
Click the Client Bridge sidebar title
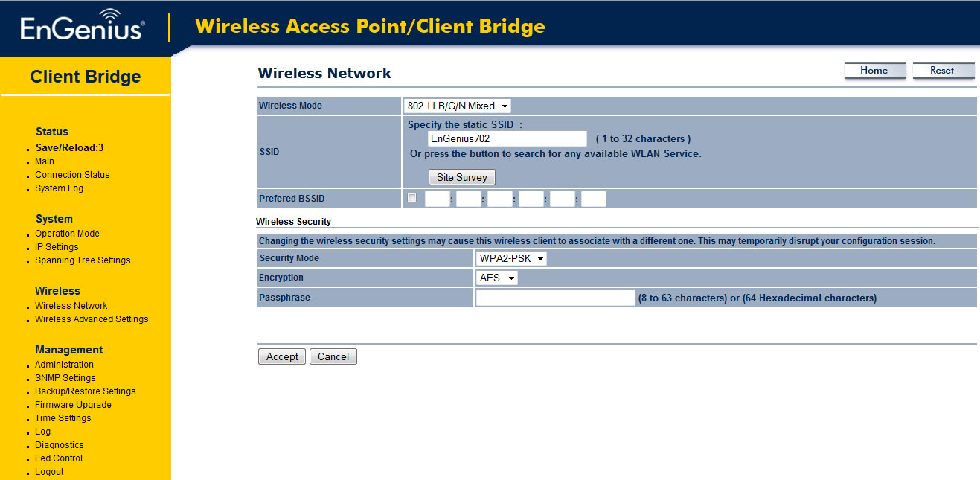click(x=86, y=77)
